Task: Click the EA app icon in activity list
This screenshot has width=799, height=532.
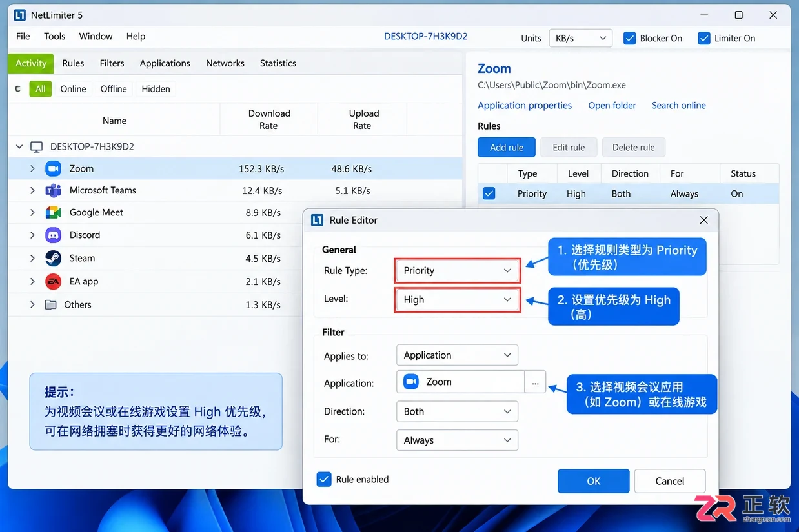Action: click(x=53, y=282)
